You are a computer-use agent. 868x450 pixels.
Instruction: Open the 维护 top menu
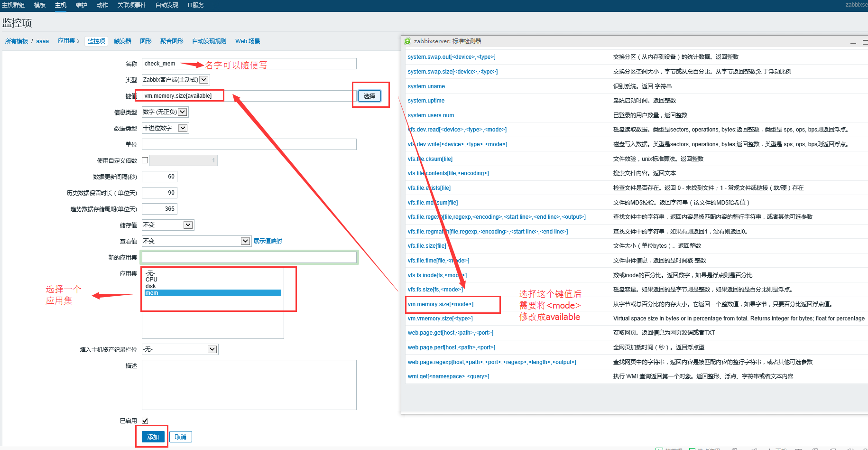[x=82, y=5]
